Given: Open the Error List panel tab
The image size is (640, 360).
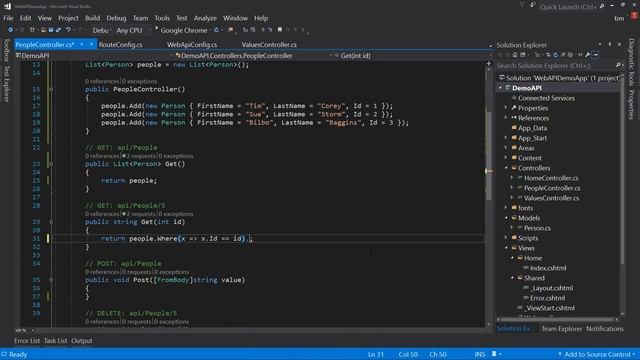Looking at the screenshot, I should coord(27,340).
